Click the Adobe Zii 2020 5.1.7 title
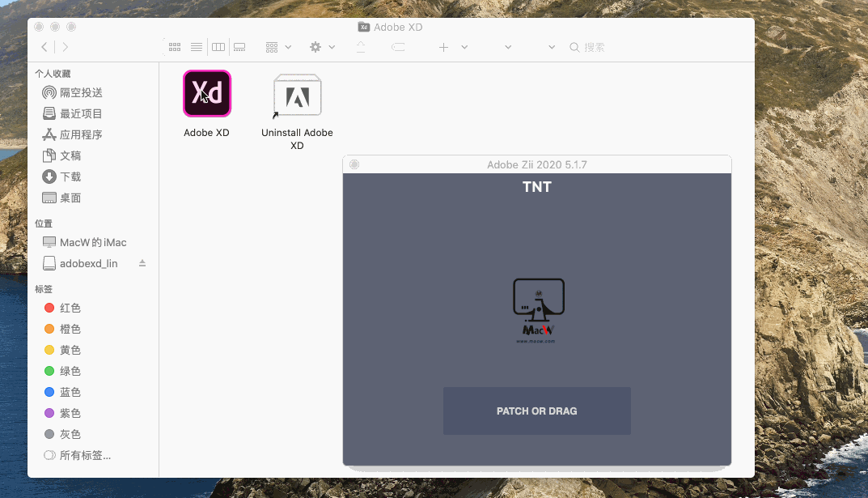The height and width of the screenshot is (498, 868). tap(537, 164)
